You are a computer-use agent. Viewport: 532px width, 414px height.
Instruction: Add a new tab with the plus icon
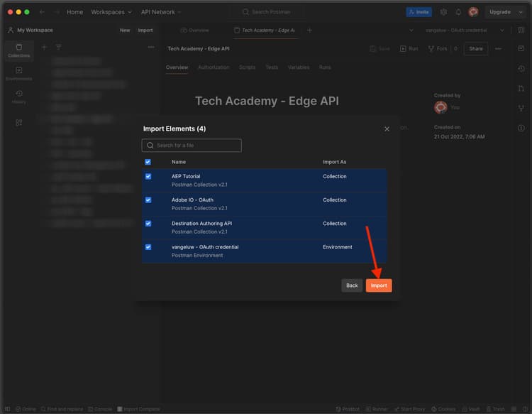tap(309, 31)
